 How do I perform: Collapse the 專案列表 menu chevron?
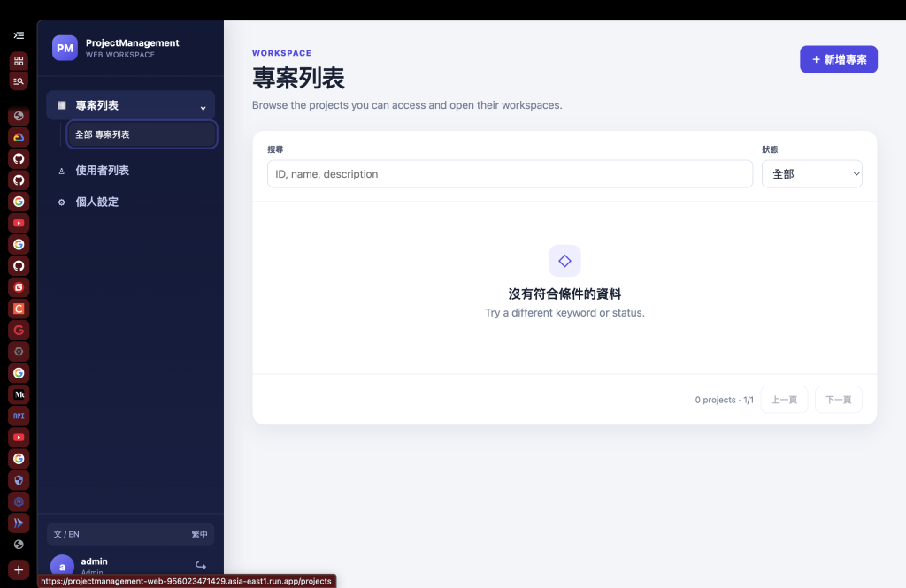(203, 108)
